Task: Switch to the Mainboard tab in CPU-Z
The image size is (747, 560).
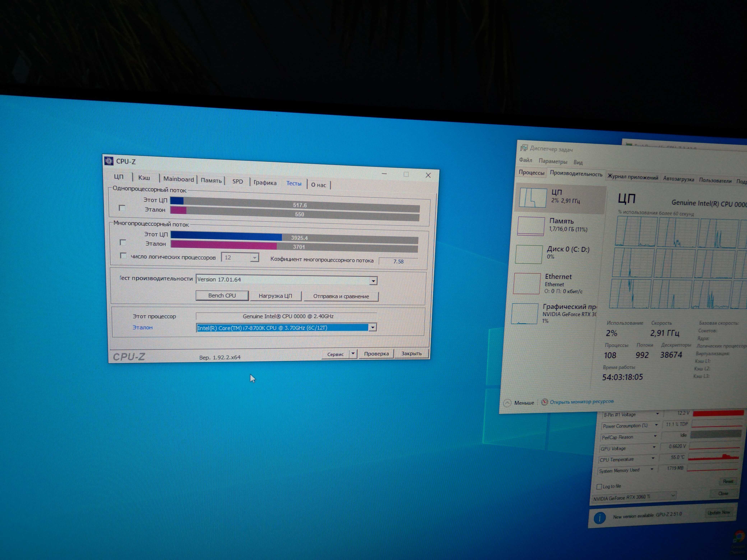Action: pos(179,179)
